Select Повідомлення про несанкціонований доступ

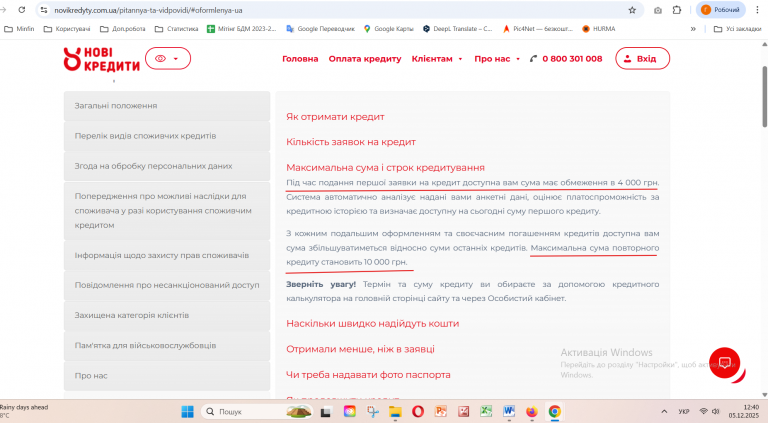point(167,285)
